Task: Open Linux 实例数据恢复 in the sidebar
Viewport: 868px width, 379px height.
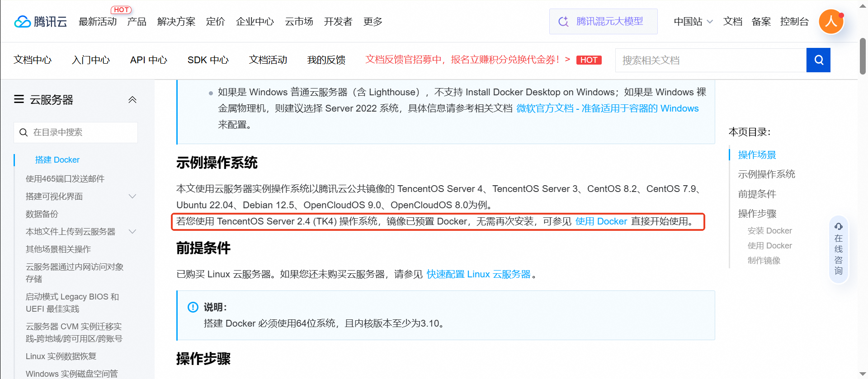Action: click(x=61, y=356)
